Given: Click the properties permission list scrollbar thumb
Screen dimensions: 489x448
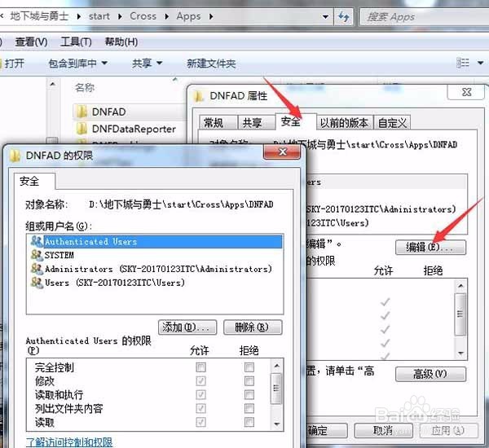Looking at the screenshot, I should click(x=460, y=314).
